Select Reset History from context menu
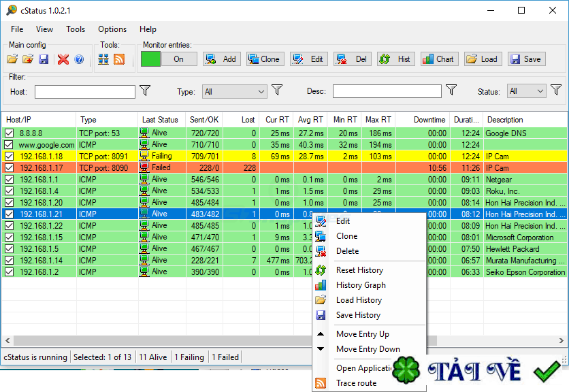 pyautogui.click(x=359, y=270)
